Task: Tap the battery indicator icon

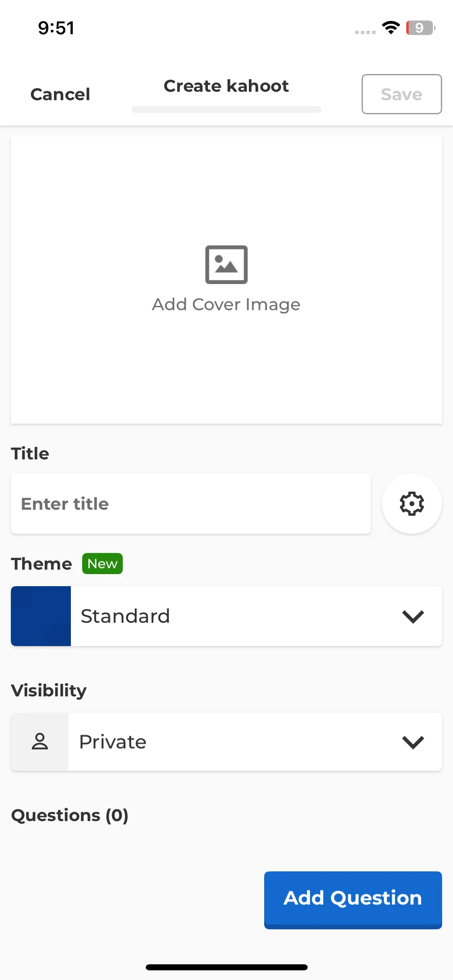Action: click(x=421, y=28)
